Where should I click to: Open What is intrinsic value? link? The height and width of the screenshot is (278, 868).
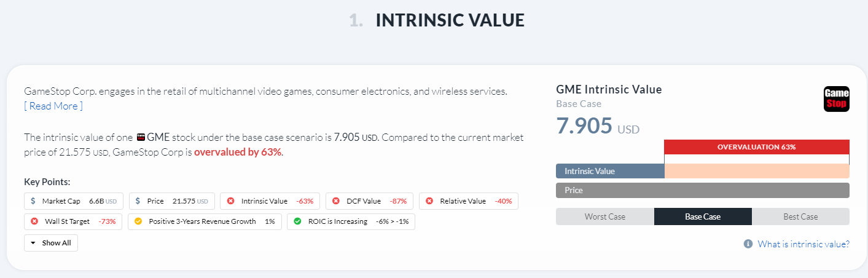tap(803, 244)
